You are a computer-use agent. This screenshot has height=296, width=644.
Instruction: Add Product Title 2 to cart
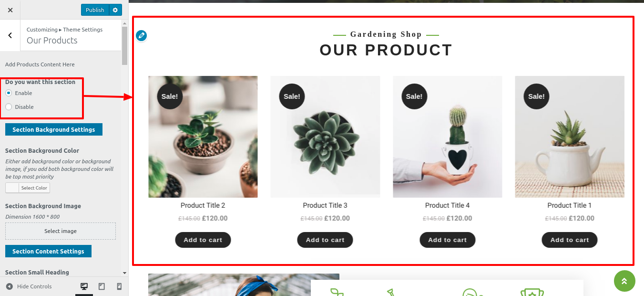(203, 240)
